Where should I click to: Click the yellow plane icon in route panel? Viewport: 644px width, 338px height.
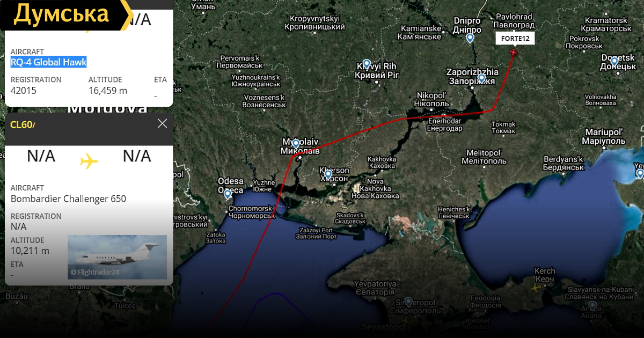click(89, 160)
